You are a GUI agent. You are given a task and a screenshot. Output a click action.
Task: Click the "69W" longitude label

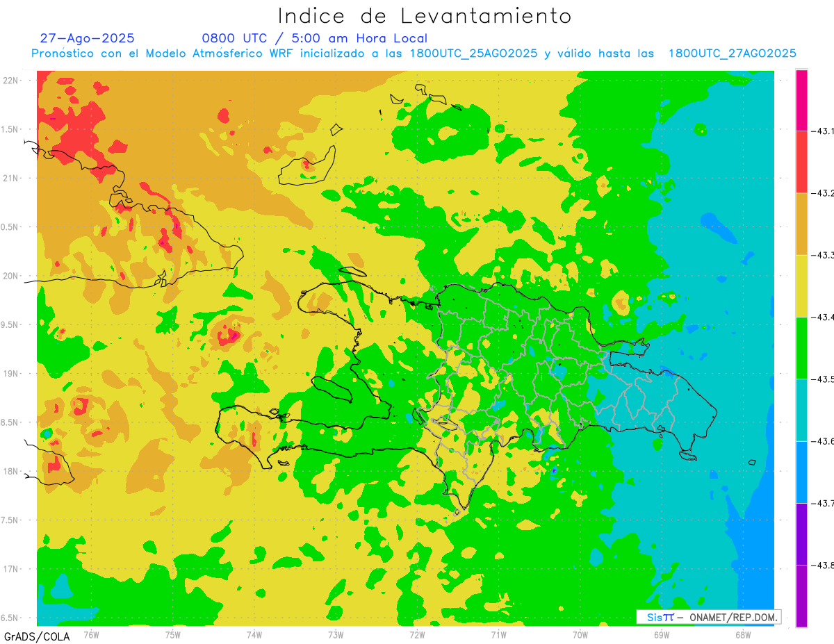(x=662, y=634)
